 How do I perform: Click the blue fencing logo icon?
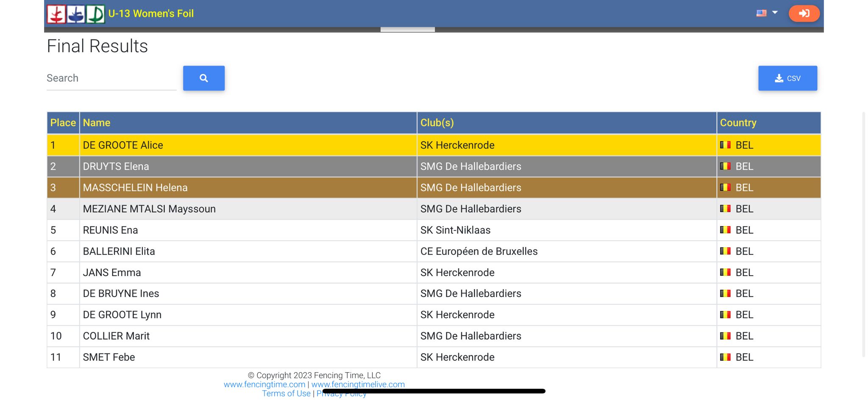pos(76,14)
